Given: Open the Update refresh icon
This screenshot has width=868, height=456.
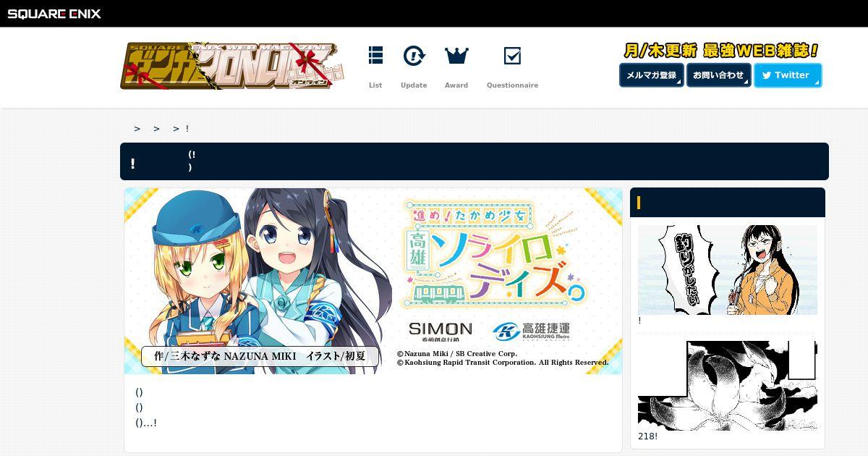Looking at the screenshot, I should [414, 55].
